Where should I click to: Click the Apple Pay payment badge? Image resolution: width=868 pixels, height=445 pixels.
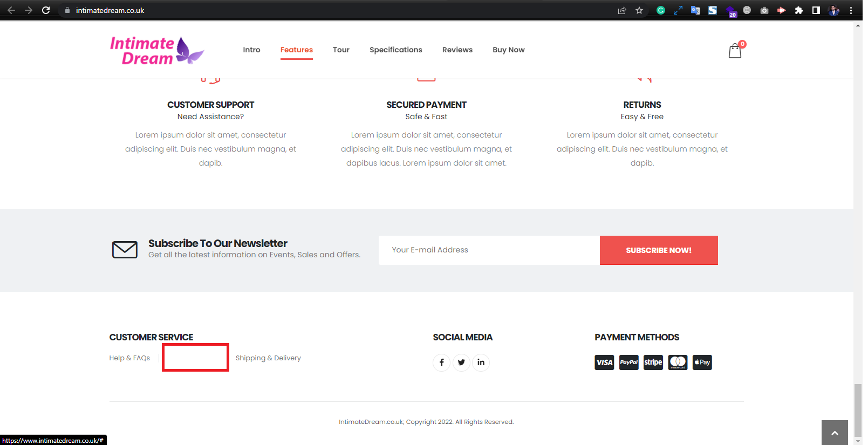point(702,362)
